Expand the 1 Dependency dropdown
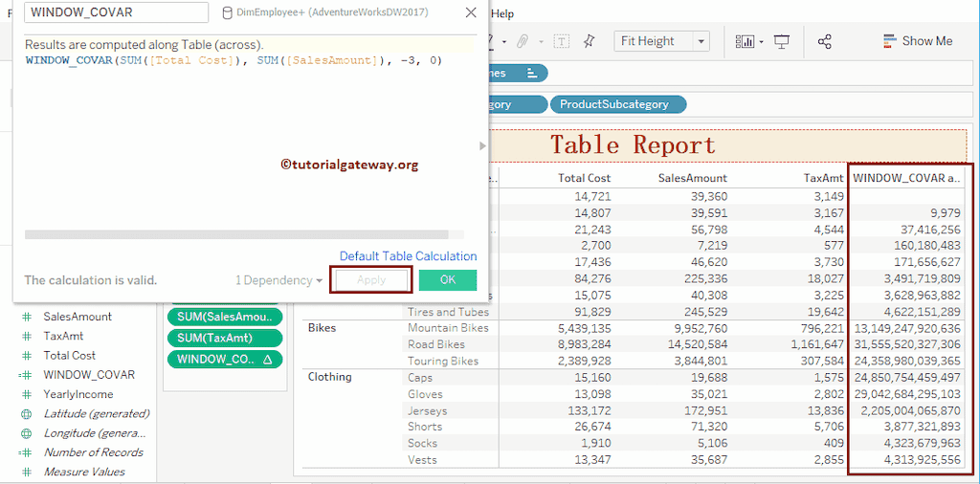 [278, 280]
